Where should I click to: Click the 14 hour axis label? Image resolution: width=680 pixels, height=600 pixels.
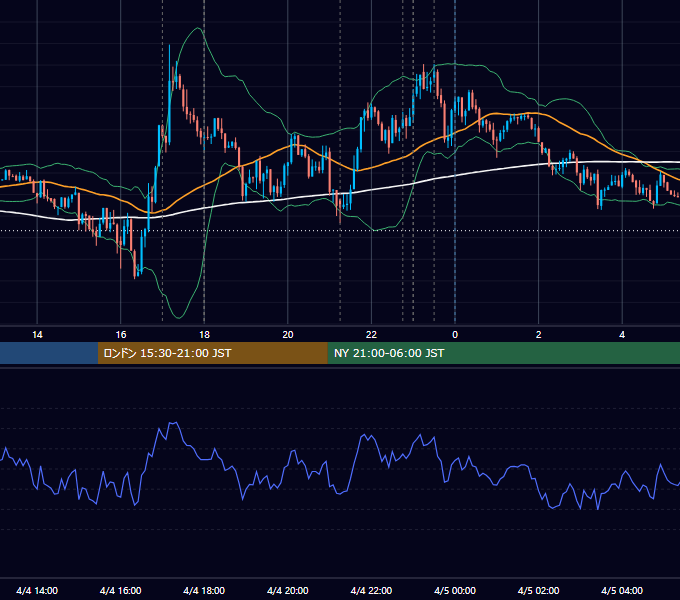click(37, 335)
